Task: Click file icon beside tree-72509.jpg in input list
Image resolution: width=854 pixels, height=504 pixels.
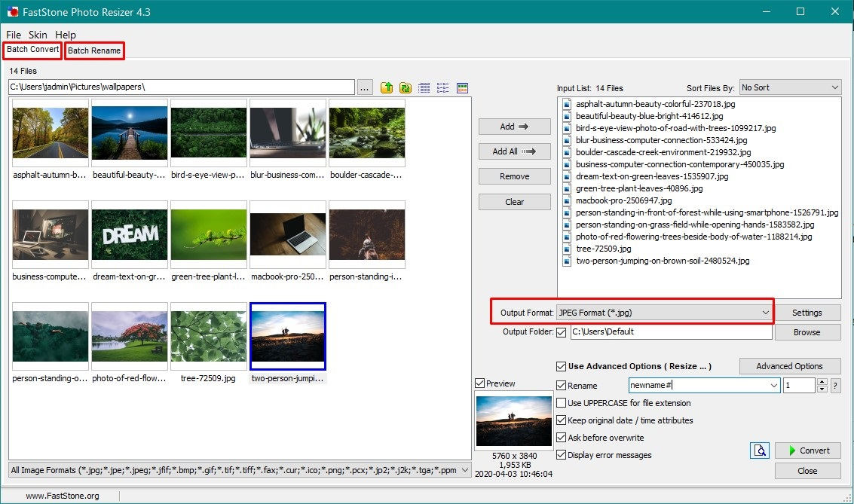Action: point(567,249)
